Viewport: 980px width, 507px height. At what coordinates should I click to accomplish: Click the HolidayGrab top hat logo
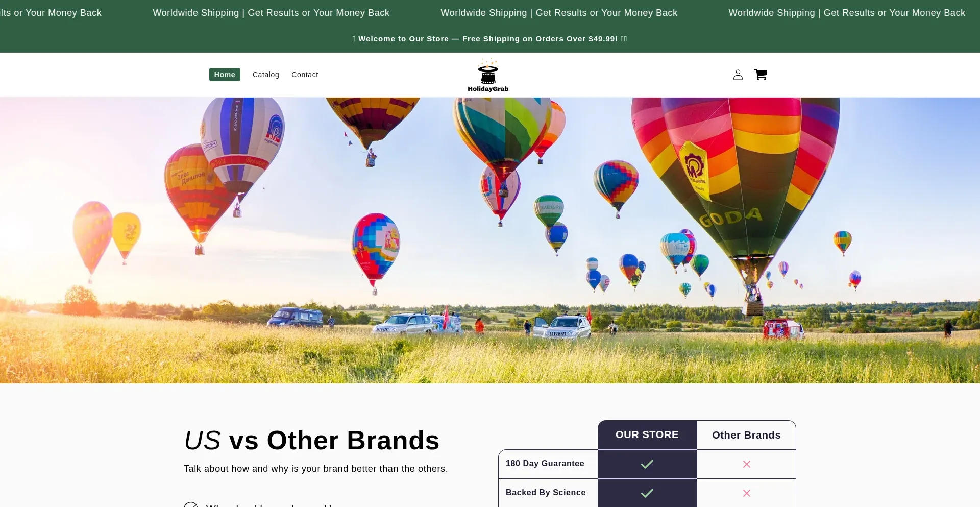coord(488,75)
